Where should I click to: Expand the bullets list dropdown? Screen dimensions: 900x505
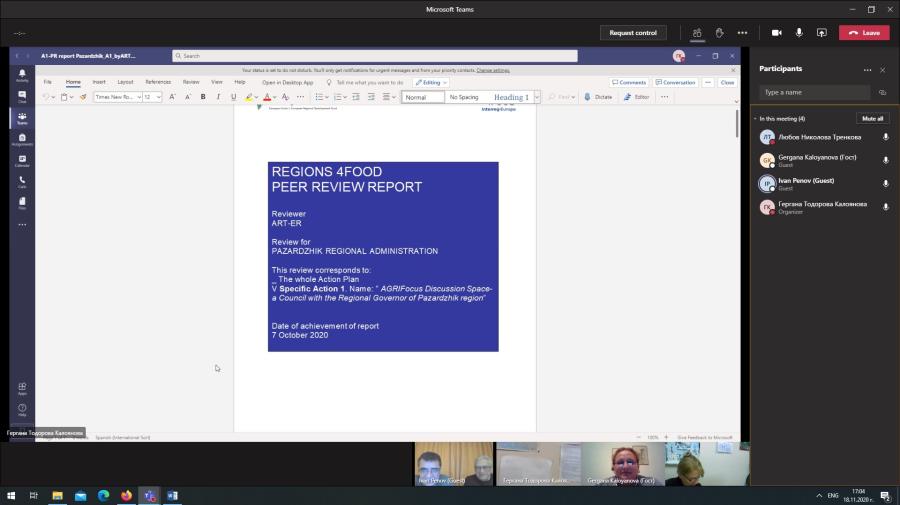(x=327, y=97)
